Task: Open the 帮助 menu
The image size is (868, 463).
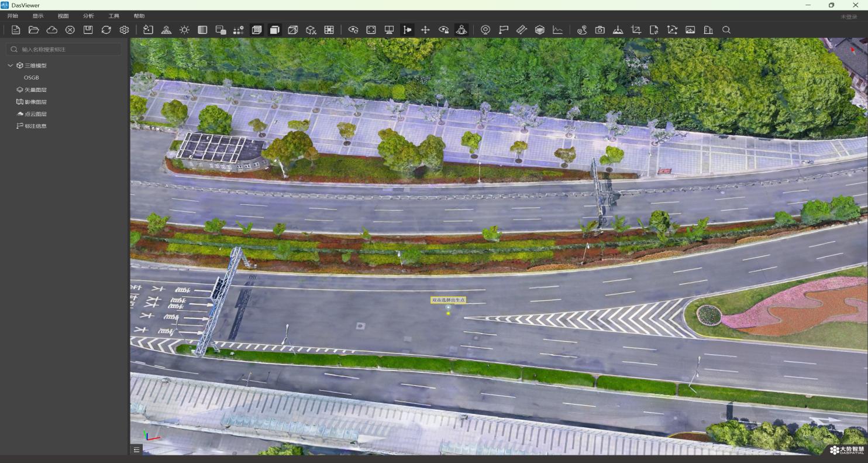Action: 139,16
